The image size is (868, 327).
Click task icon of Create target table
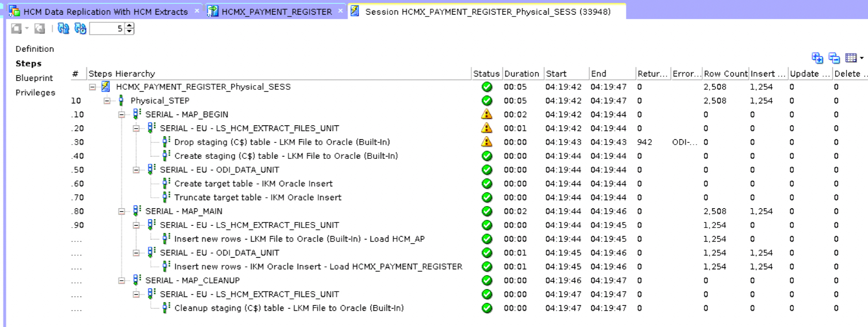click(x=166, y=183)
